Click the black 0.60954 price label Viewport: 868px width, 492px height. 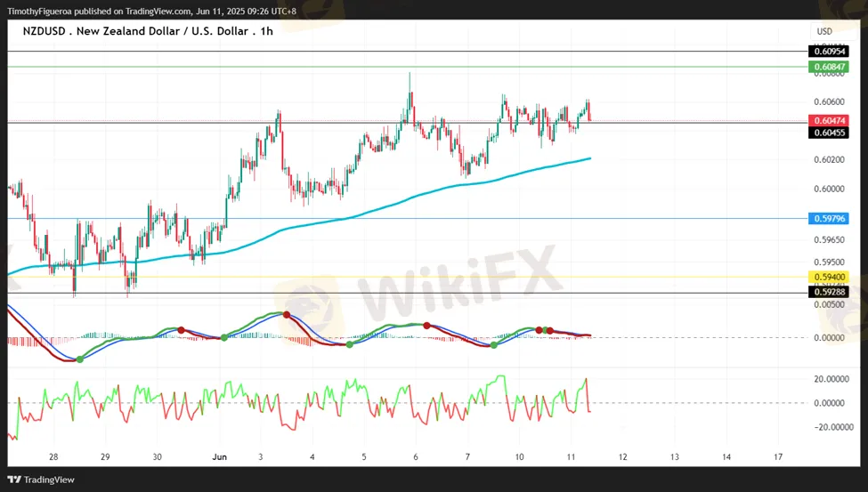click(x=828, y=52)
